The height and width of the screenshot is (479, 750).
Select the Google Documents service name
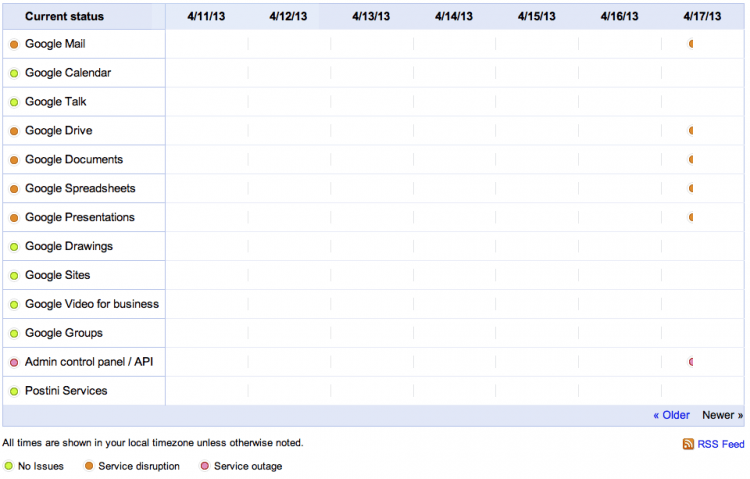[74, 159]
